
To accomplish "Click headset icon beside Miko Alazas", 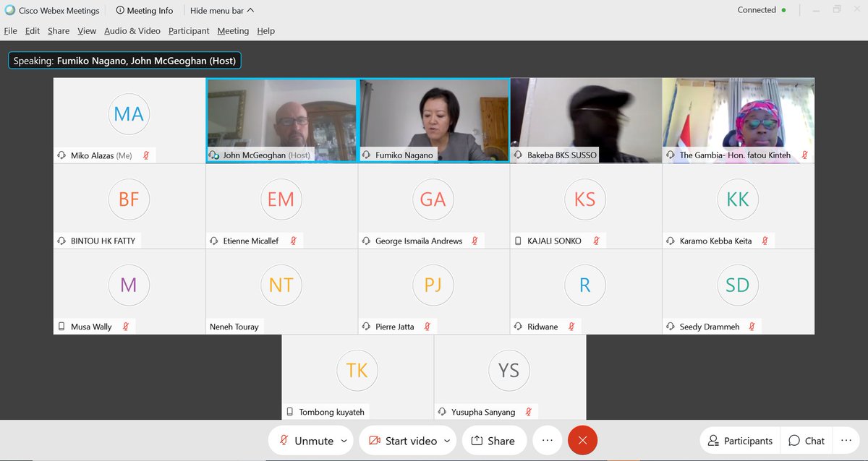I will click(62, 155).
